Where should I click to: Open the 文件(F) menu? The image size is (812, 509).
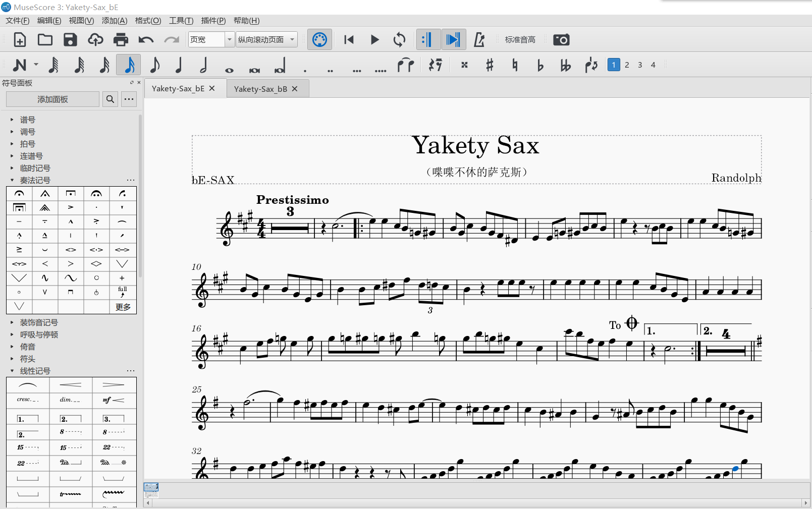18,21
